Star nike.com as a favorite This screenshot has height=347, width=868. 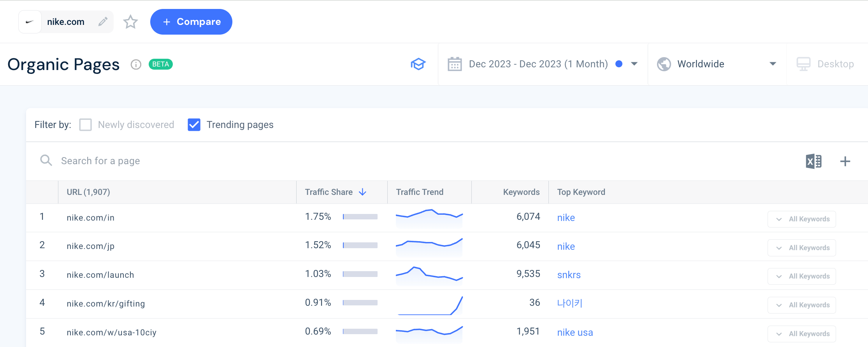click(x=130, y=22)
